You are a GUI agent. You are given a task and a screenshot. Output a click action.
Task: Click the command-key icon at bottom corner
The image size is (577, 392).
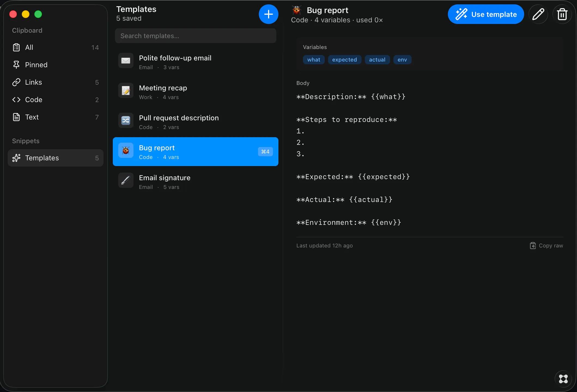[563, 379]
